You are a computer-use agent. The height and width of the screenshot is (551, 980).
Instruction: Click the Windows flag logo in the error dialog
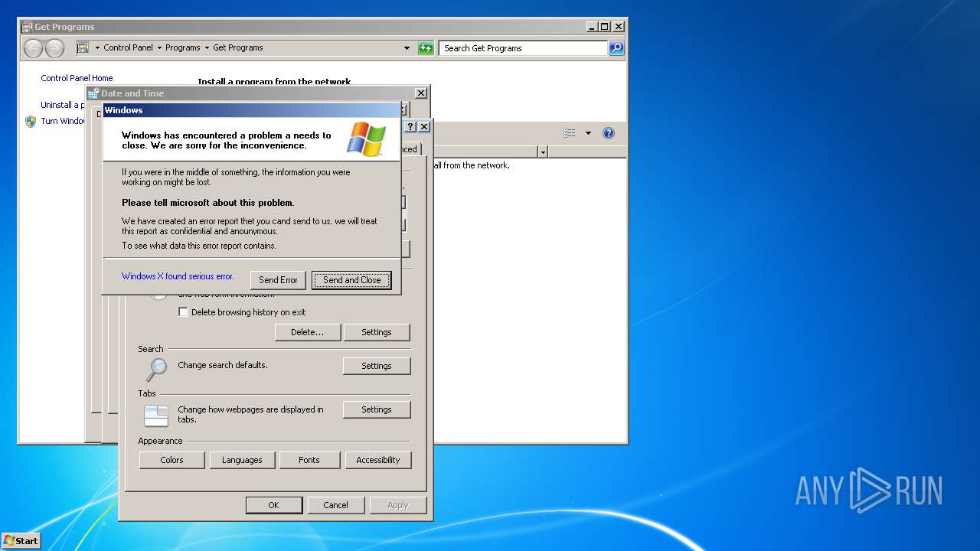[x=366, y=139]
